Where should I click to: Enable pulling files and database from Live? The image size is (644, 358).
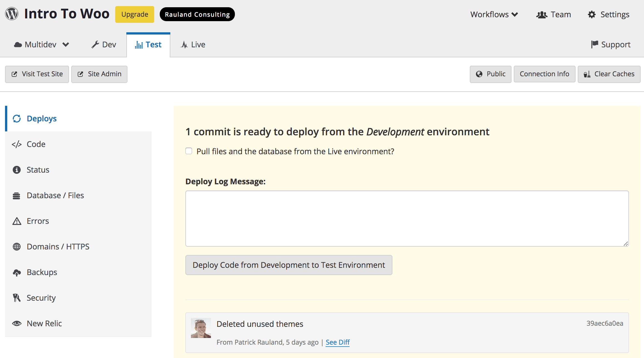click(x=189, y=151)
